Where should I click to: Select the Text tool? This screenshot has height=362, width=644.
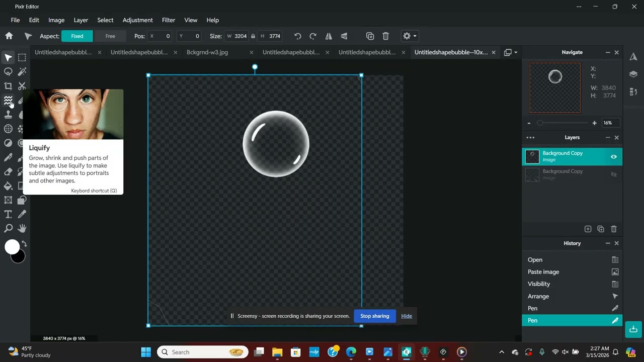tap(8, 215)
